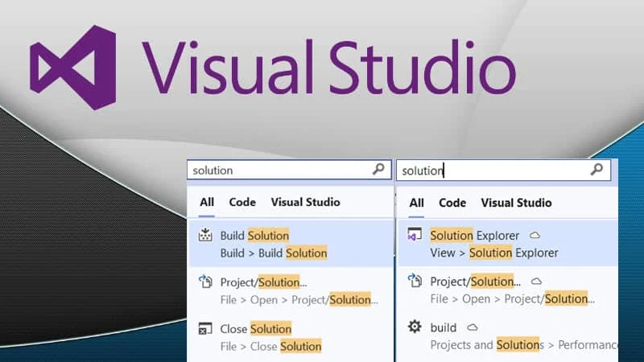
Task: Choose the build settings result
Action: 444,327
